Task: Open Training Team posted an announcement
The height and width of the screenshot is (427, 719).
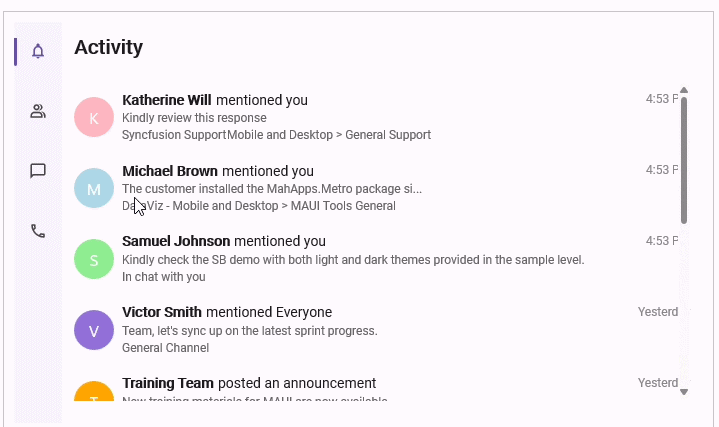Action: [x=249, y=383]
